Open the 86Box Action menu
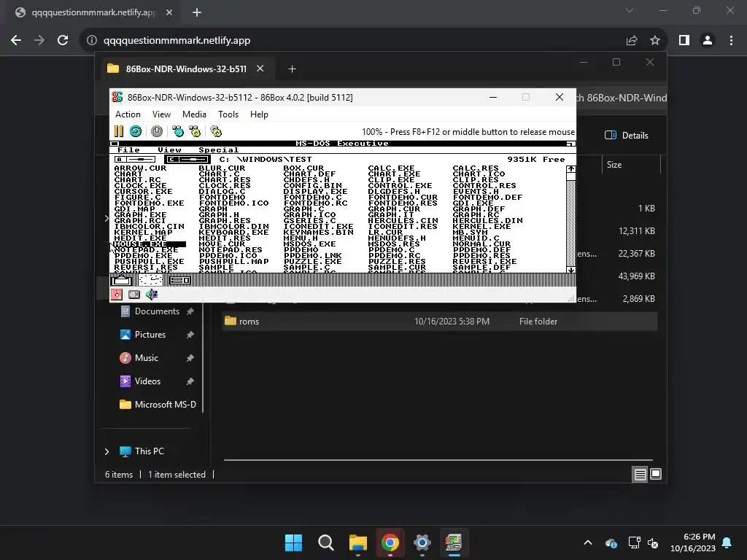This screenshot has width=747, height=560. [128, 114]
